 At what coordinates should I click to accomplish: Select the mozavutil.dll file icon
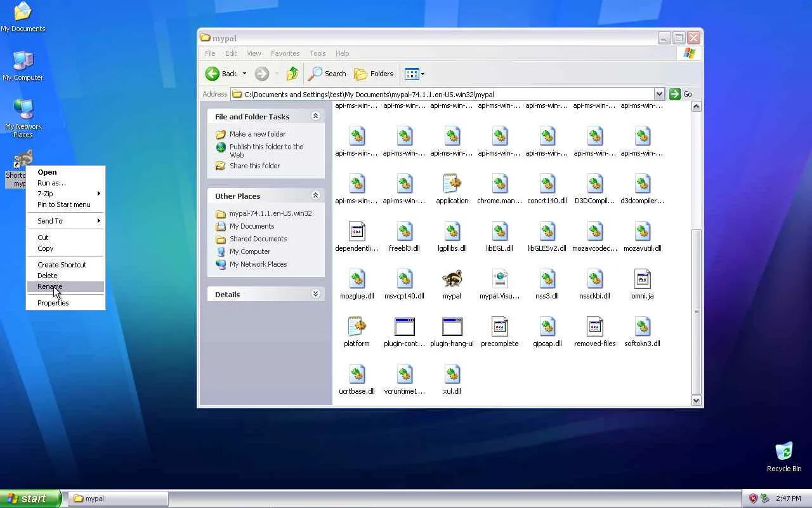click(642, 232)
